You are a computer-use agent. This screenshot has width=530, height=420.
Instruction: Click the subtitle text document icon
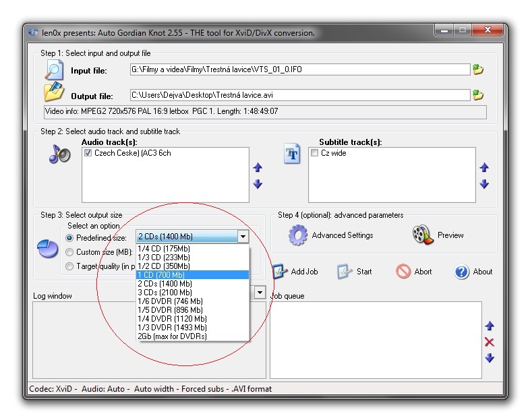(292, 154)
